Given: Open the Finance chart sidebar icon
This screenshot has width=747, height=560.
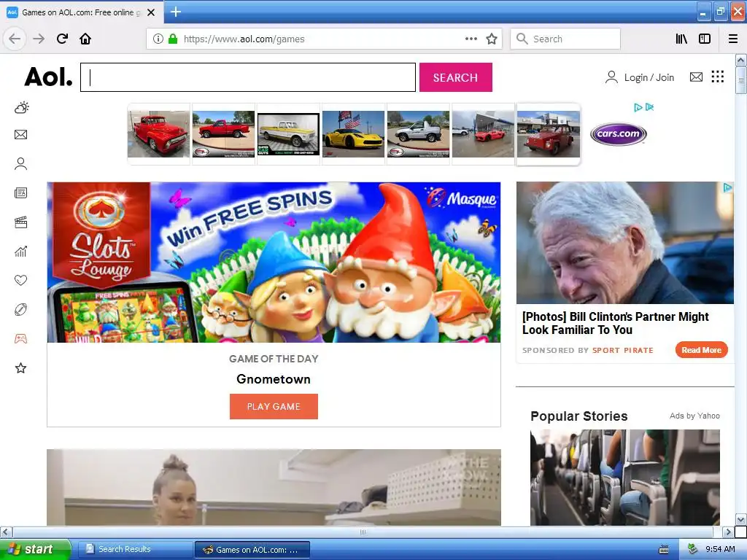Looking at the screenshot, I should [x=21, y=251].
